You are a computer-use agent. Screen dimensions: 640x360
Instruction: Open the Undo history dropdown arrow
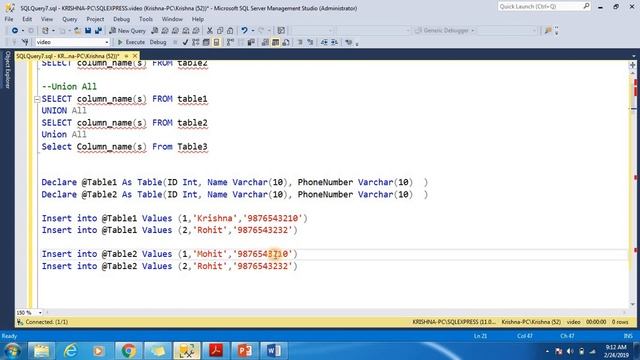(x=253, y=31)
